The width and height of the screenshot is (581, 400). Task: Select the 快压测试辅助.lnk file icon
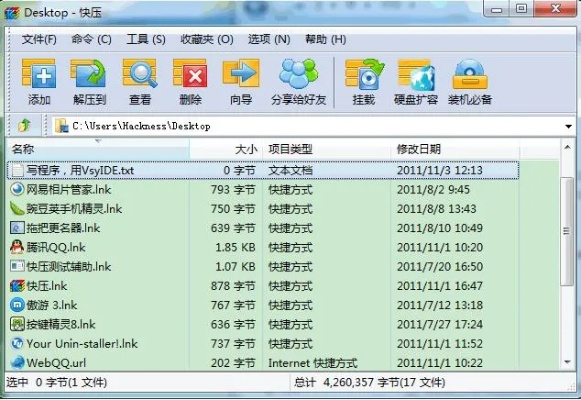tap(17, 267)
